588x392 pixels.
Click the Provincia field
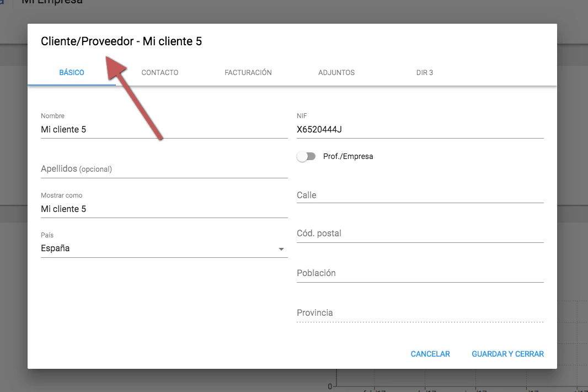[420, 313]
